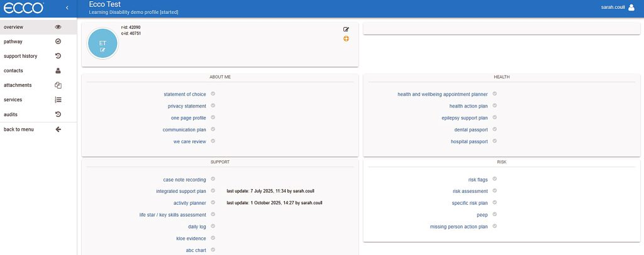Image resolution: width=644 pixels, height=255 pixels.
Task: Open the missing person action plan link
Action: coord(458,227)
